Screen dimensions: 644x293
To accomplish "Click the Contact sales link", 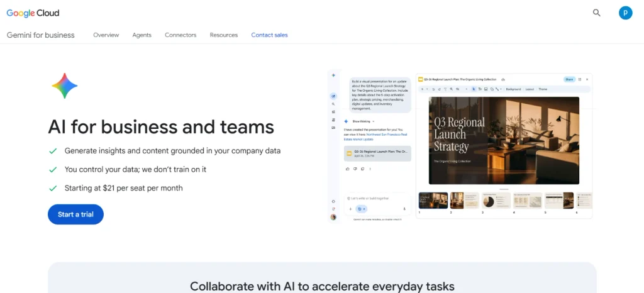I will coord(269,35).
